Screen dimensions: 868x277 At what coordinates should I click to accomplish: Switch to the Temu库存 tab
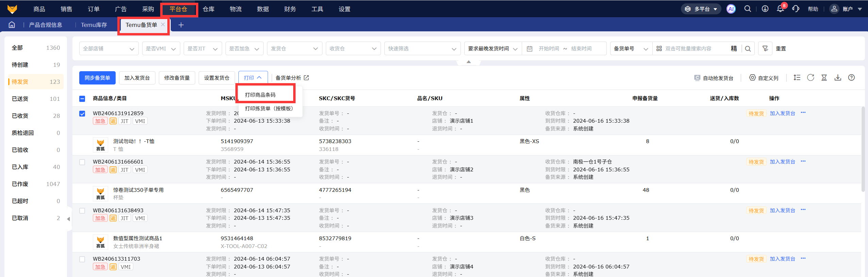[x=94, y=25]
